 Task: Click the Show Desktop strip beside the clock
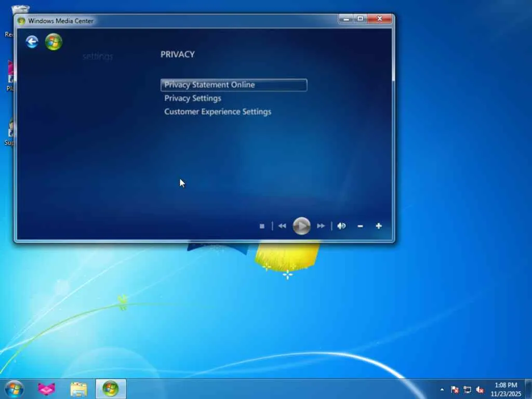tap(528, 389)
